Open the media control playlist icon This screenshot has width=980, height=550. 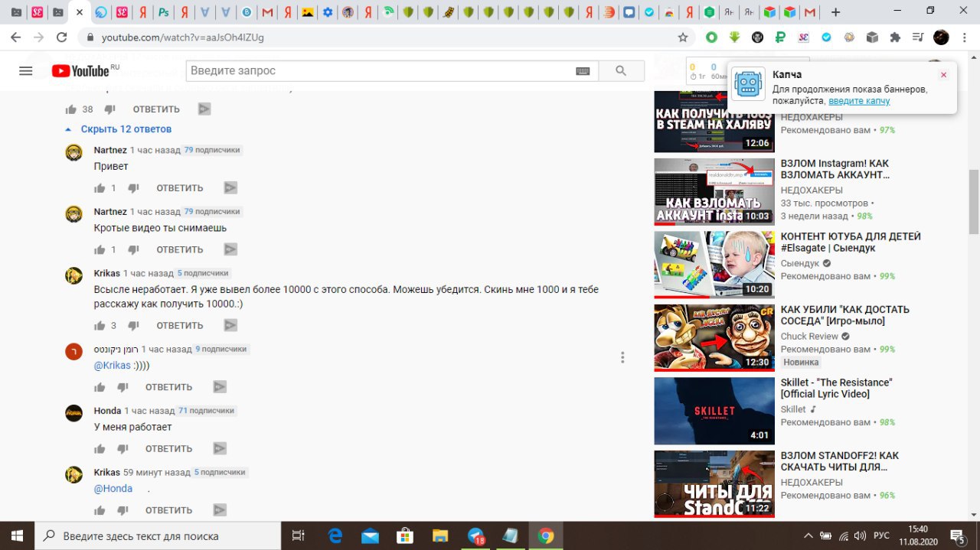(x=918, y=37)
